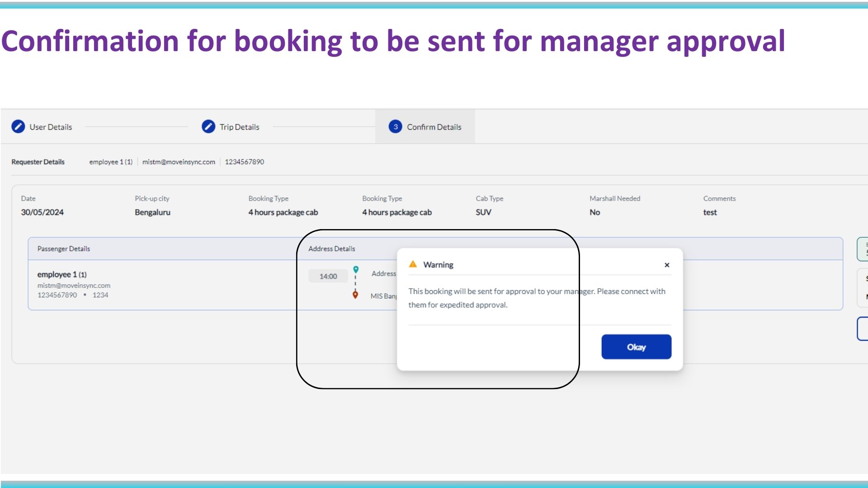Viewport: 868px width, 488px height.
Task: Click requester email mistm@moveinsync.com at top
Action: pyautogui.click(x=179, y=162)
